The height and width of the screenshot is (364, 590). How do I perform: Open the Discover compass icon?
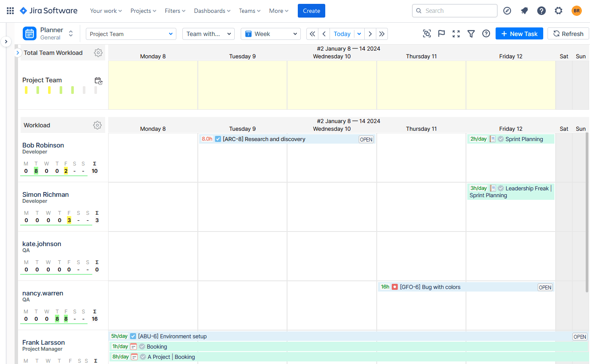507,10
